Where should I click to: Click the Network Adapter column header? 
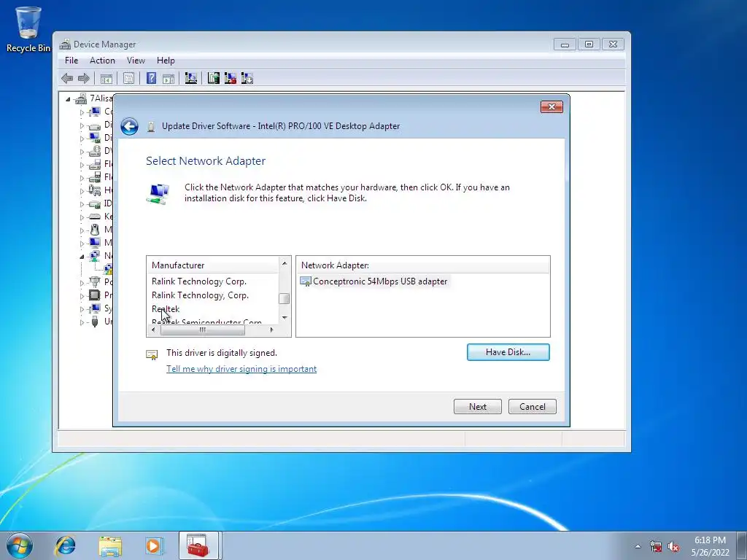(422, 265)
